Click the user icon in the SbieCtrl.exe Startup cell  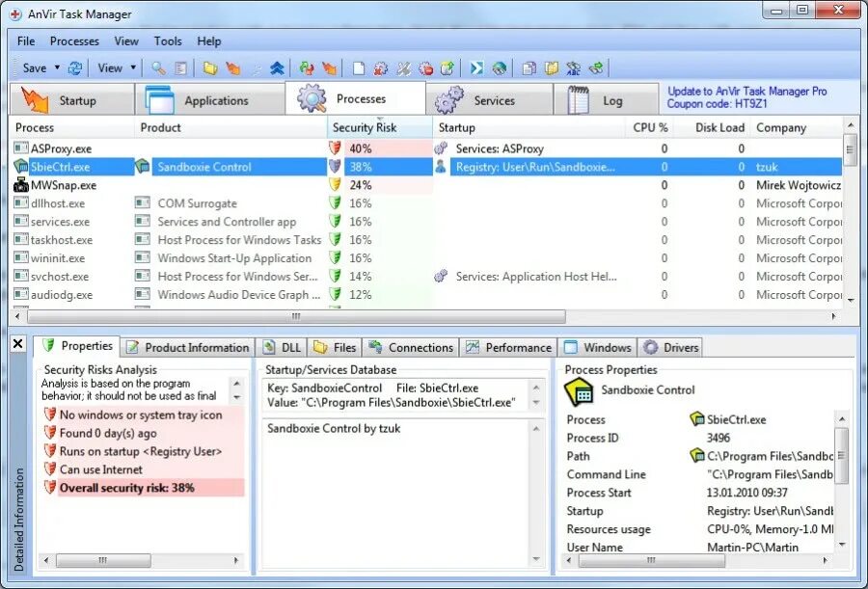pos(441,167)
